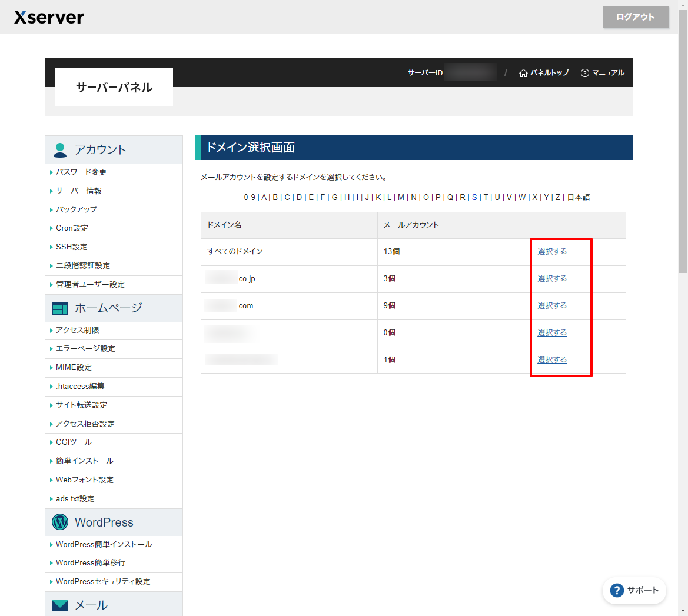Click 選択する for すべてのドメイン
Screen dimensions: 688x616
tap(552, 251)
